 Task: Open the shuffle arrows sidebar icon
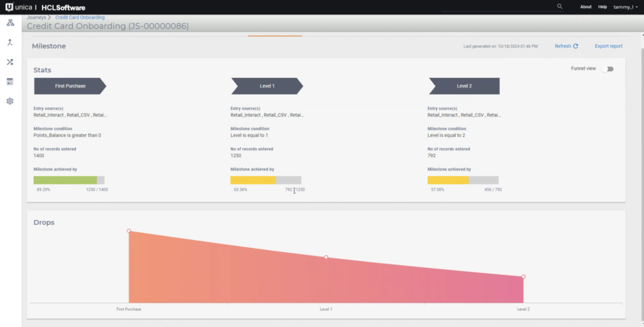tap(10, 62)
